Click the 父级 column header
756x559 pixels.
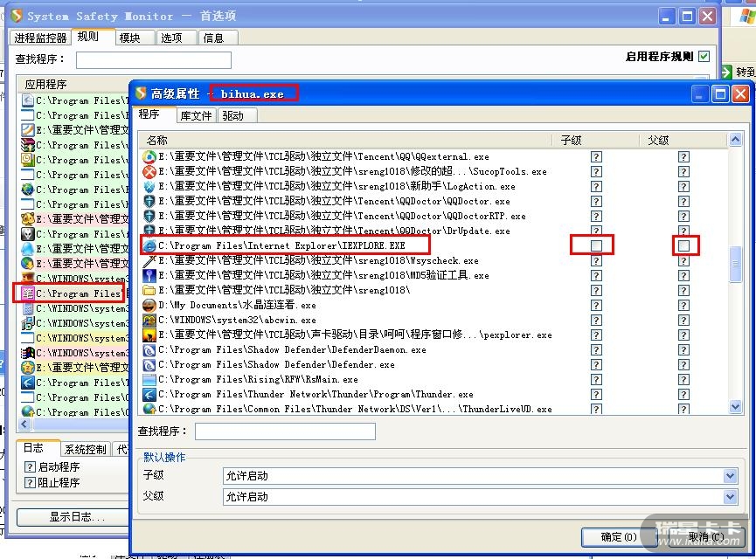(x=683, y=141)
